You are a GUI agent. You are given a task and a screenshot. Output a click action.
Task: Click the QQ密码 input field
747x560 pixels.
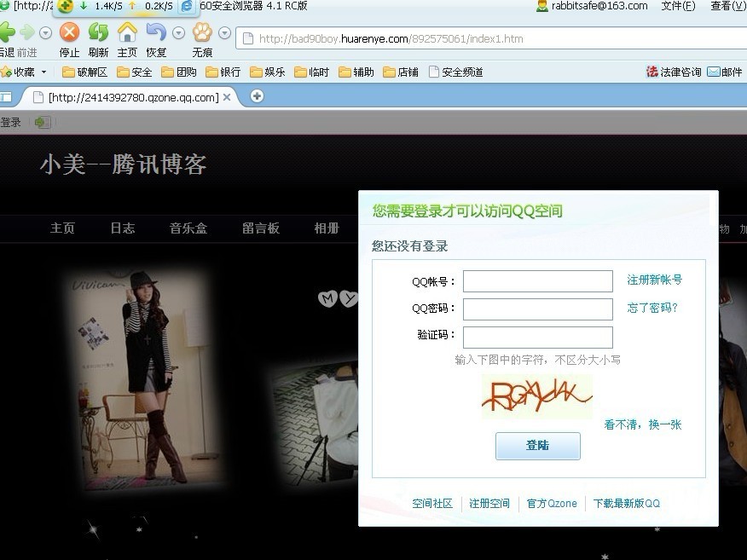538,309
